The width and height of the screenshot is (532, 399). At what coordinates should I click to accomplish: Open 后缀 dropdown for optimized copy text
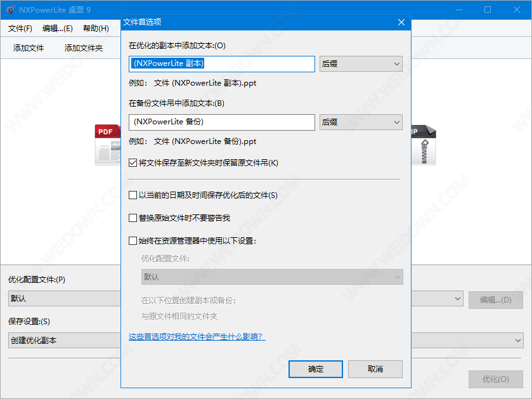pyautogui.click(x=361, y=64)
